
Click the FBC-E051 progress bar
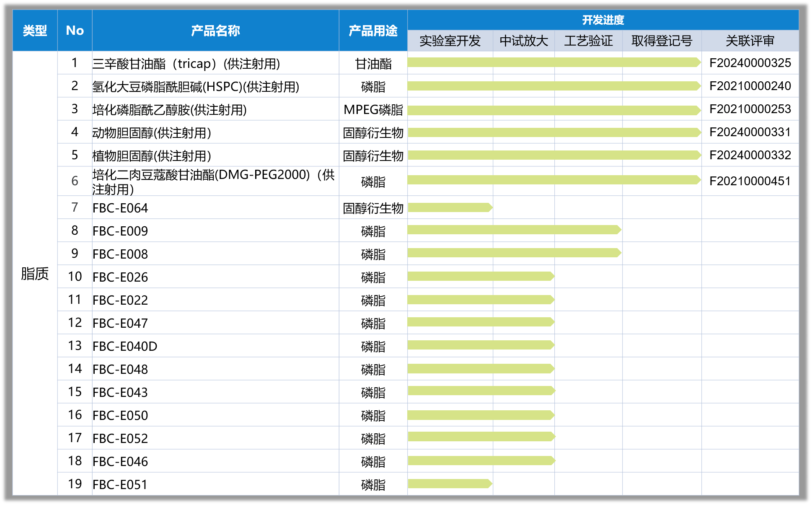point(449,484)
